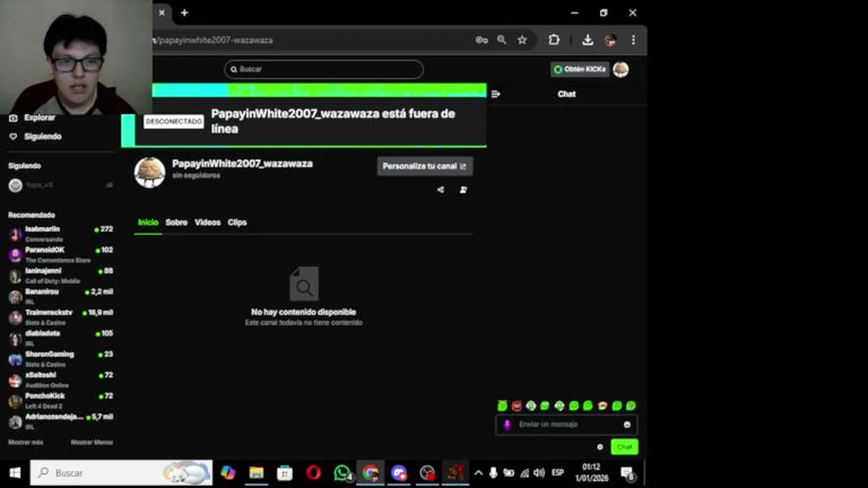868x488 pixels.
Task: Open recommended channel diabladota
Action: click(60, 338)
